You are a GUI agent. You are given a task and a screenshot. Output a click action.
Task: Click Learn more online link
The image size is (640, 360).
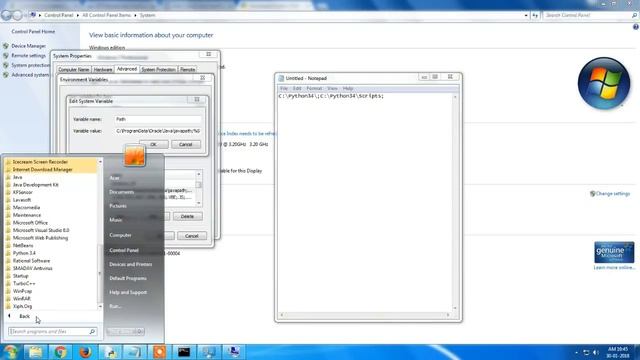(x=614, y=268)
